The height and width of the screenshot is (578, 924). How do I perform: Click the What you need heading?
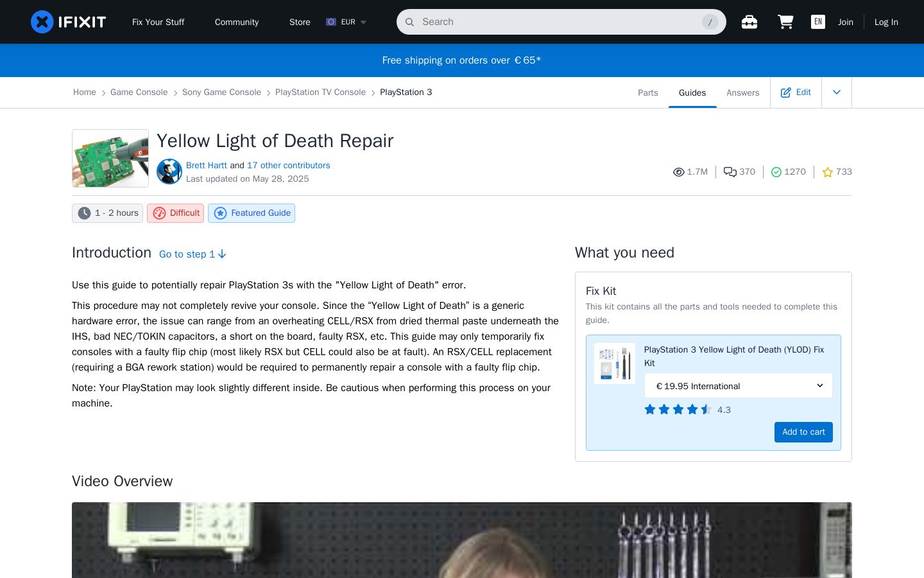pos(624,253)
